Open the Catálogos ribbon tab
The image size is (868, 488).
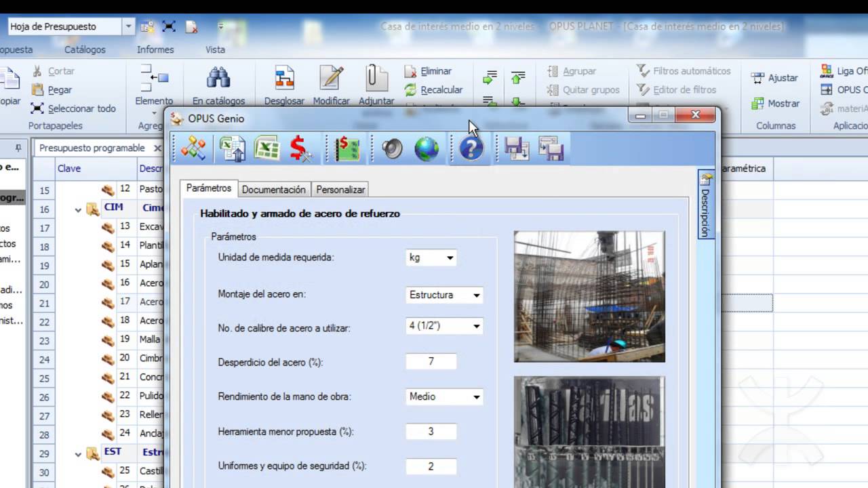[85, 49]
